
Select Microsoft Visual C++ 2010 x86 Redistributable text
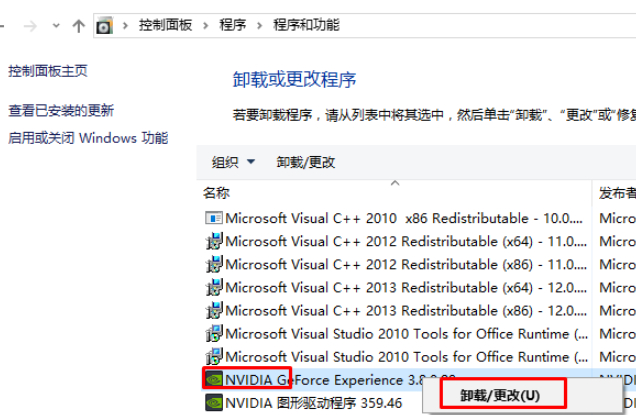coord(404,218)
